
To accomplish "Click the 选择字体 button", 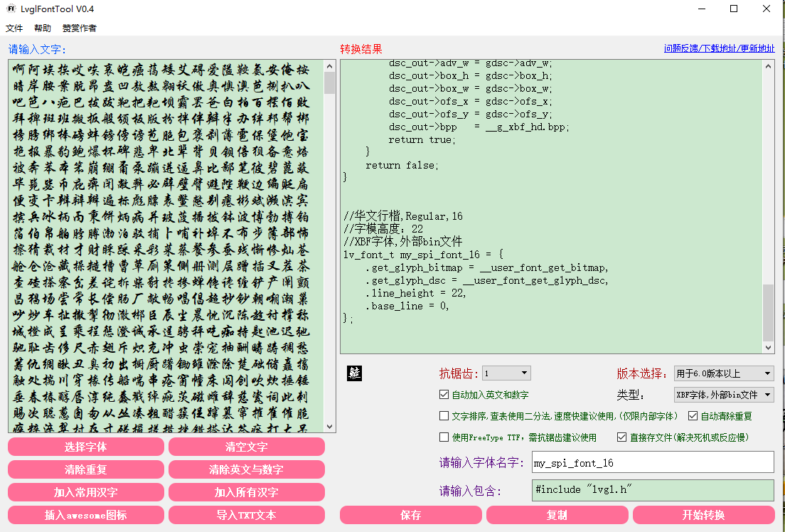I will click(86, 447).
